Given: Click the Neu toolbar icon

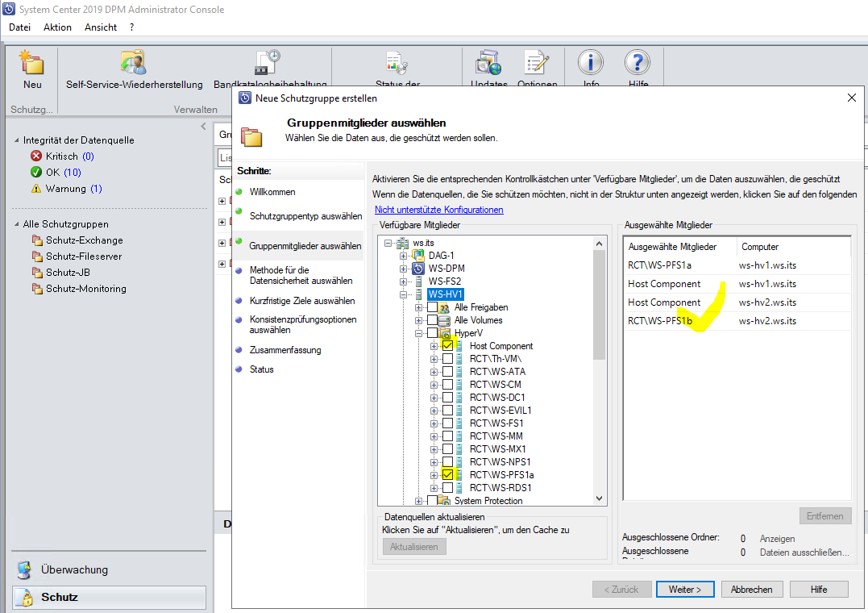Looking at the screenshot, I should 31,62.
